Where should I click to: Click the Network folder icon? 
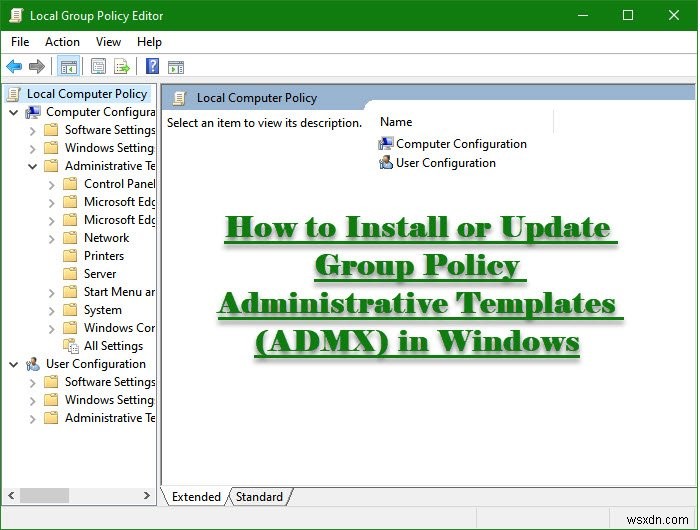click(70, 238)
